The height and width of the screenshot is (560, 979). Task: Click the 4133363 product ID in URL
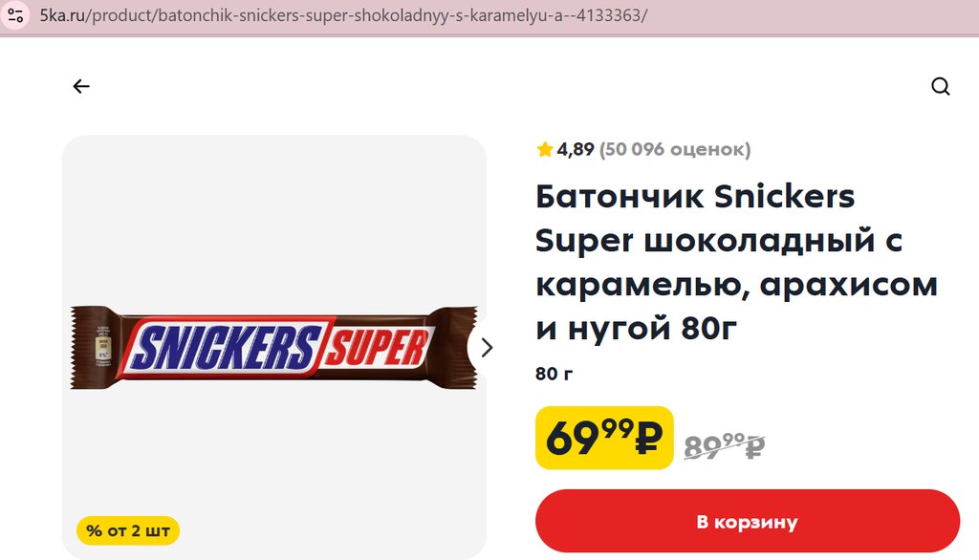pyautogui.click(x=609, y=15)
